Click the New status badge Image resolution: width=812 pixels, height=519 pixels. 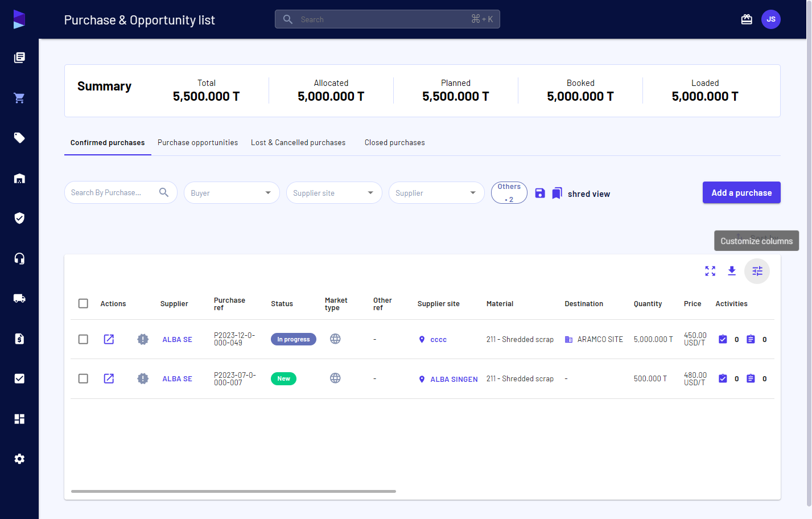point(283,378)
